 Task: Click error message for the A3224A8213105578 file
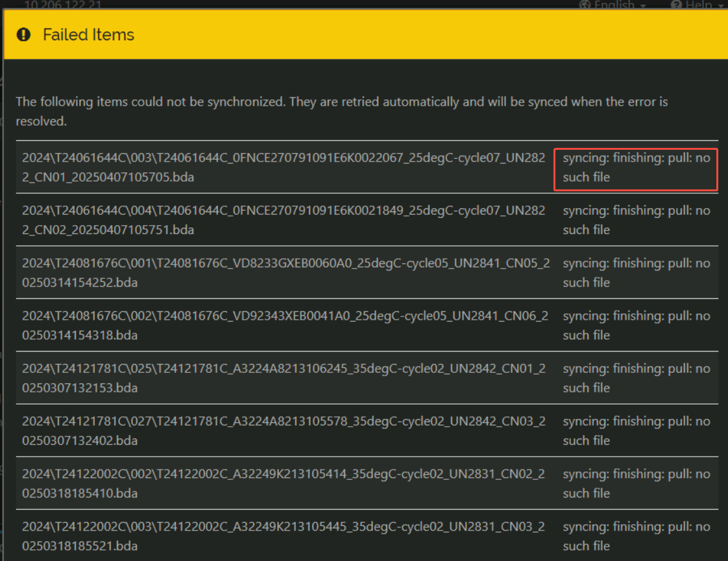click(636, 431)
